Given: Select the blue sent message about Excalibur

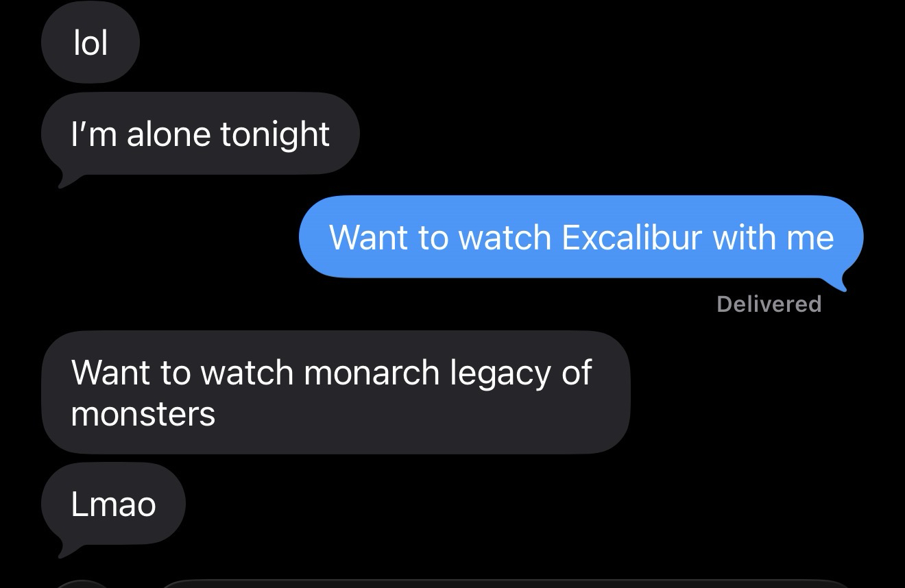Looking at the screenshot, I should (581, 237).
